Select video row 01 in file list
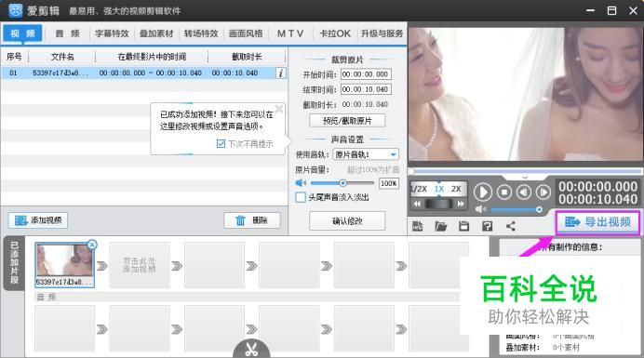Viewport: 644px width, 358px height. pyautogui.click(x=143, y=73)
